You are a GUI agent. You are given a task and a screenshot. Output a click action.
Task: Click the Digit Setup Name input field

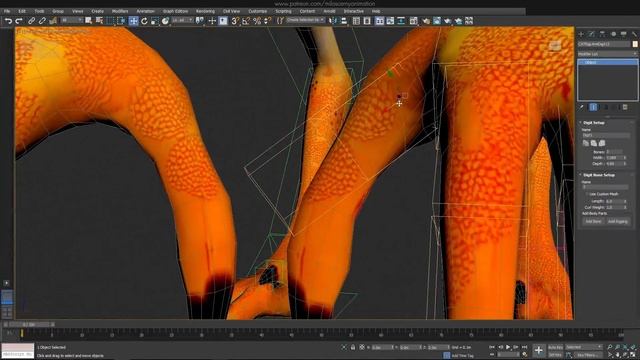click(606, 135)
